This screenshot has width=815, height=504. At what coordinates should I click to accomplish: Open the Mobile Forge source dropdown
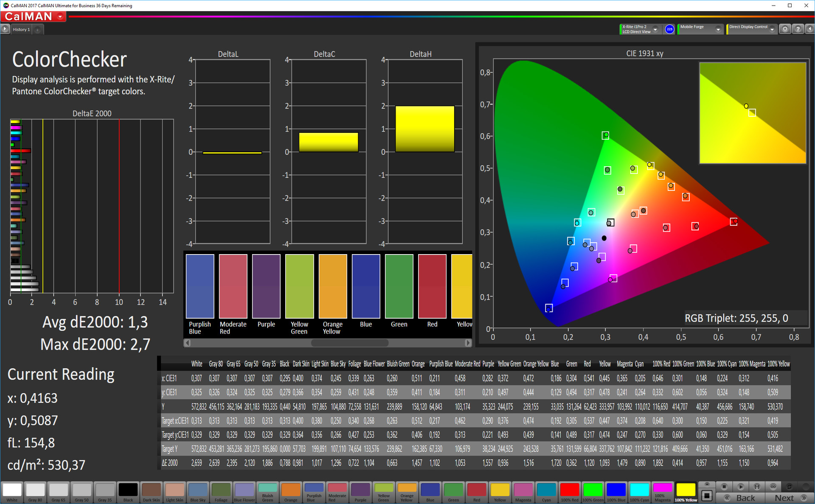(x=718, y=29)
